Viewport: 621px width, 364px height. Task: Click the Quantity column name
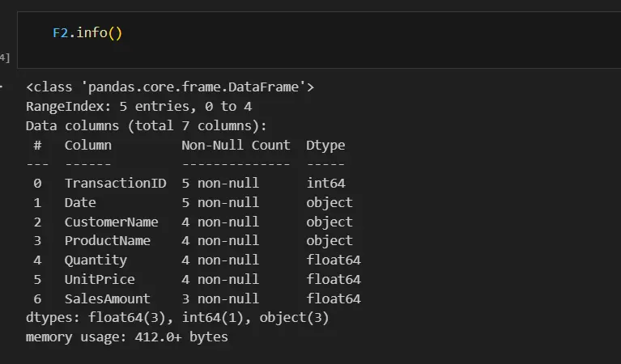pyautogui.click(x=96, y=260)
